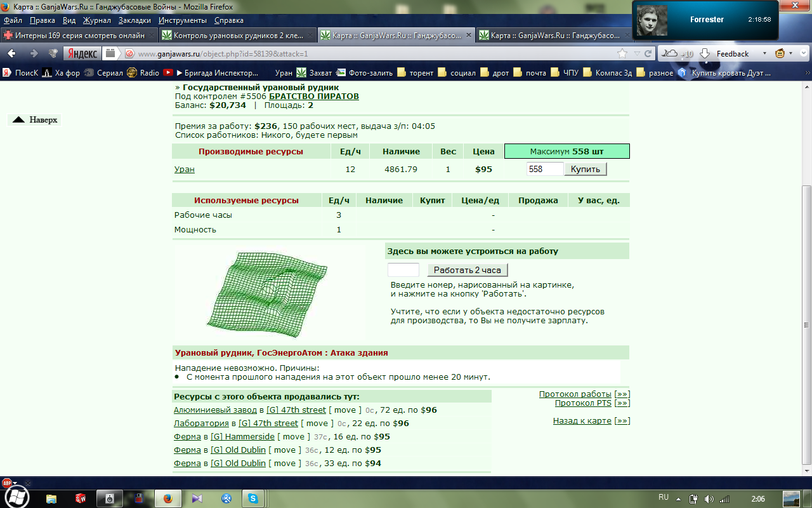This screenshot has width=812, height=508.
Task: Open the Протокол PTS link
Action: click(x=583, y=403)
